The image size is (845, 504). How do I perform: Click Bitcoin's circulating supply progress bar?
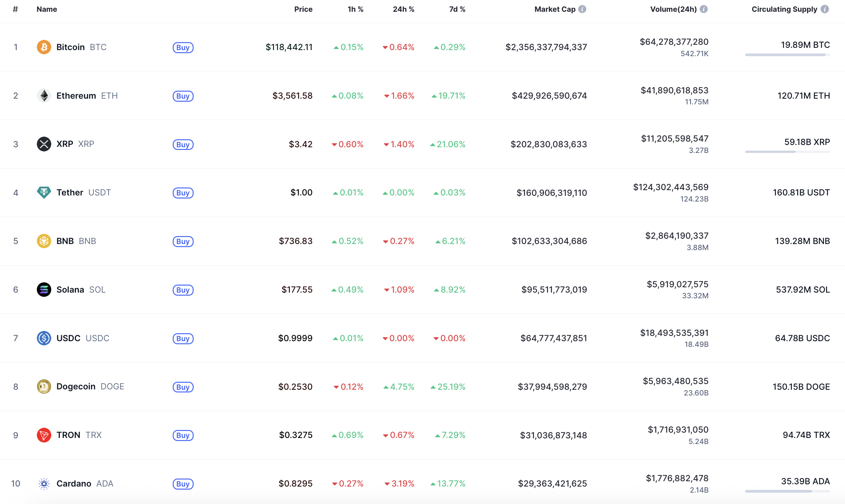[x=787, y=55]
